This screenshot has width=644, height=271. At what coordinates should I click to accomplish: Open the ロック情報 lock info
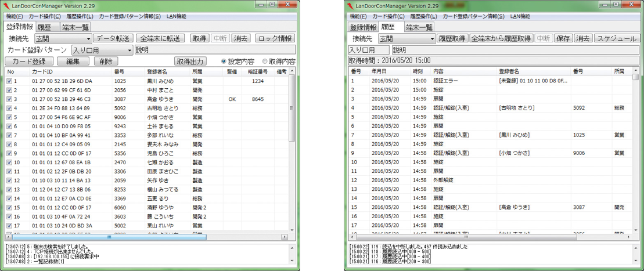275,39
